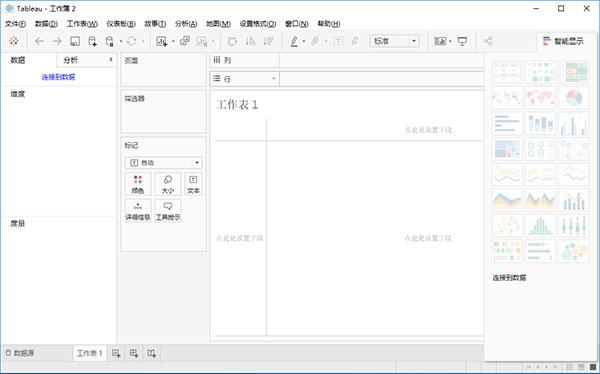Add a new data source from toolbar

coord(92,41)
